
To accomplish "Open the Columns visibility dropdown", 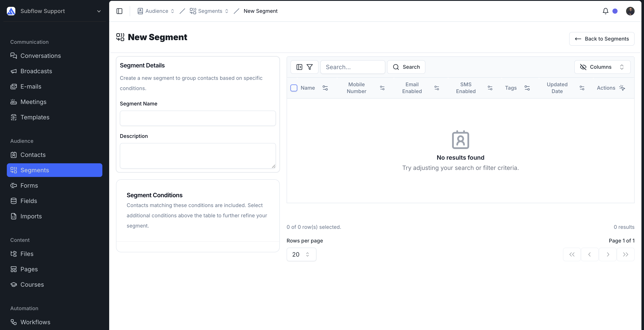I will (x=602, y=67).
